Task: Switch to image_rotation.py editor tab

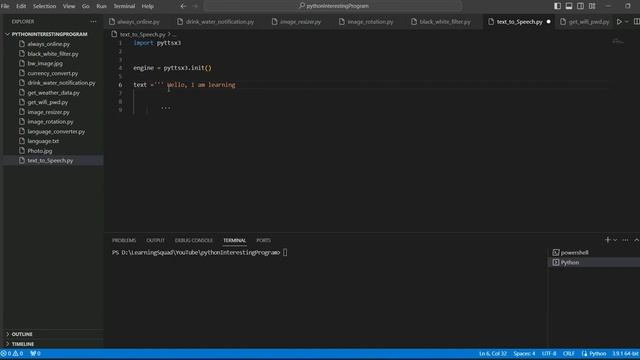Action: [370, 22]
